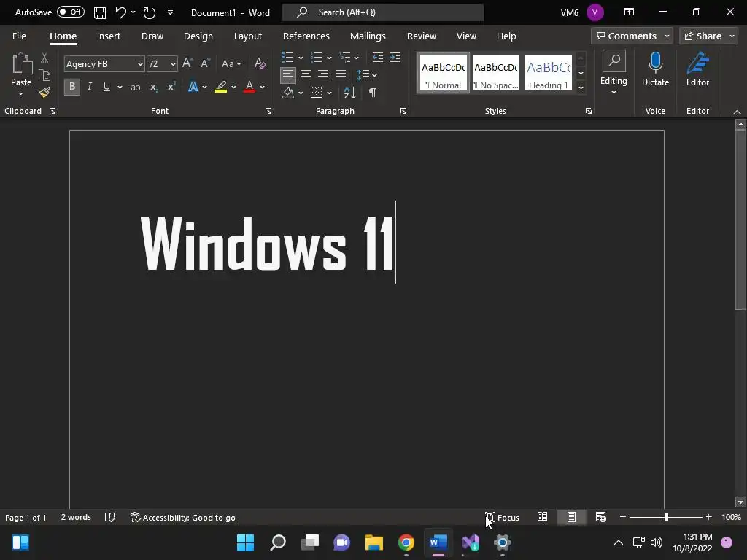This screenshot has width=747, height=560.
Task: Expand the Styles gallery More arrow
Action: (x=581, y=87)
